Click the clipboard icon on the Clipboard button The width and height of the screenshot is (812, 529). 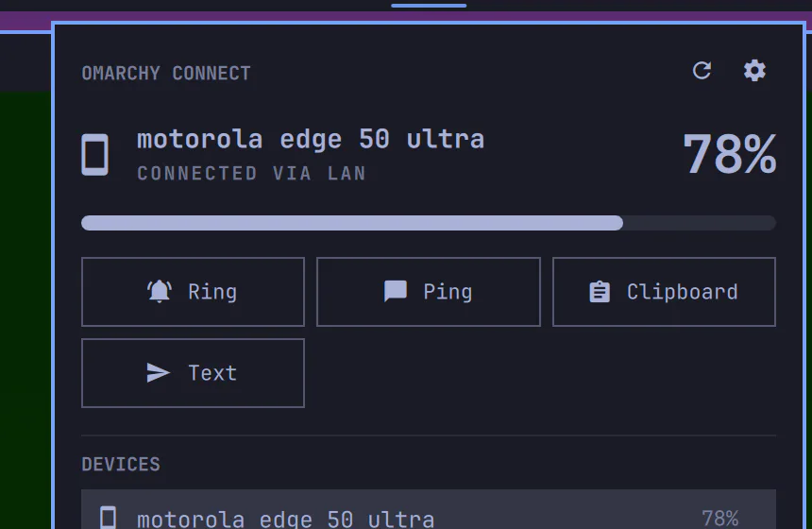pyautogui.click(x=600, y=292)
